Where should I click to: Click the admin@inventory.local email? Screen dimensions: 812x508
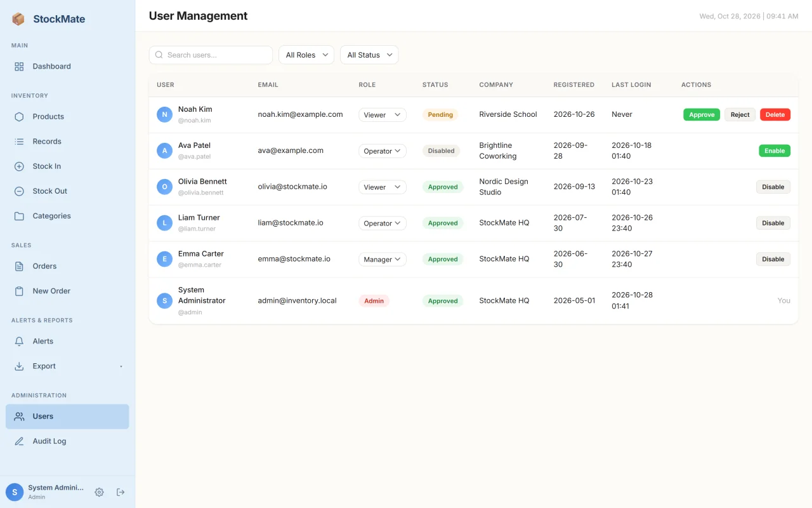[x=297, y=300]
